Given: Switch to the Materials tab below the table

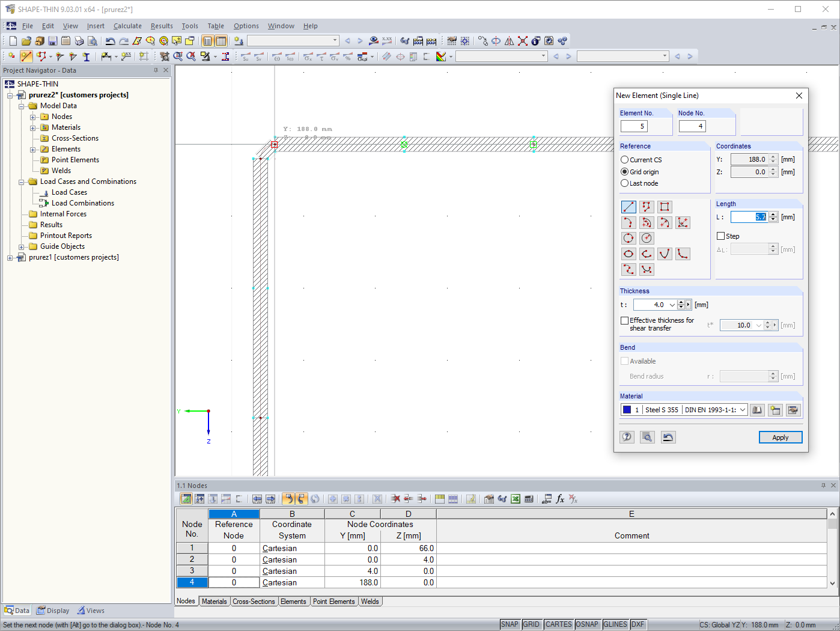Looking at the screenshot, I should 214,601.
